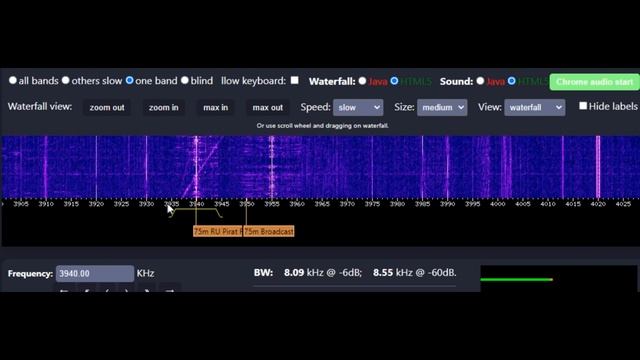
Task: Click the max out button
Action: coord(267,108)
